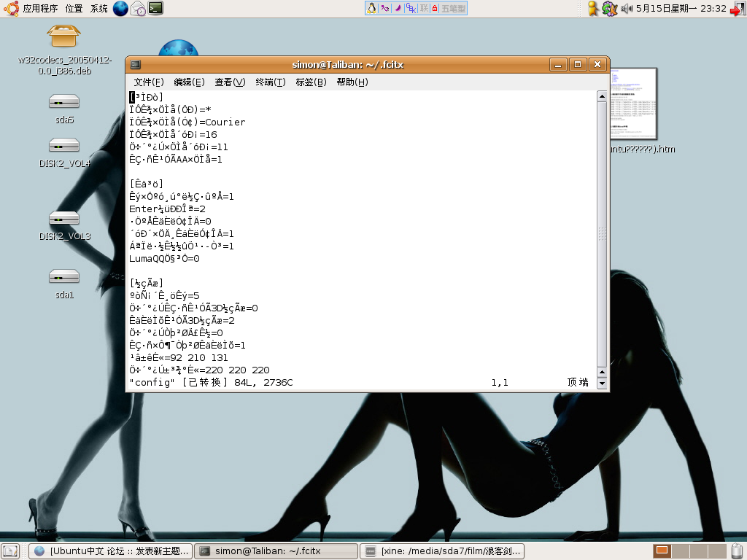747x560 pixels.
Task: Click the 五笔型 input method name
Action: [453, 8]
